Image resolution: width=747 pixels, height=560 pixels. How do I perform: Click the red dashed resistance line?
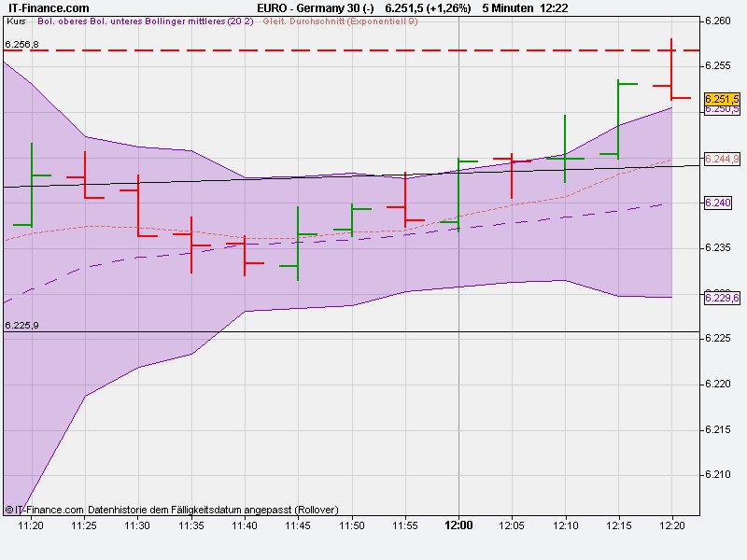click(x=373, y=50)
